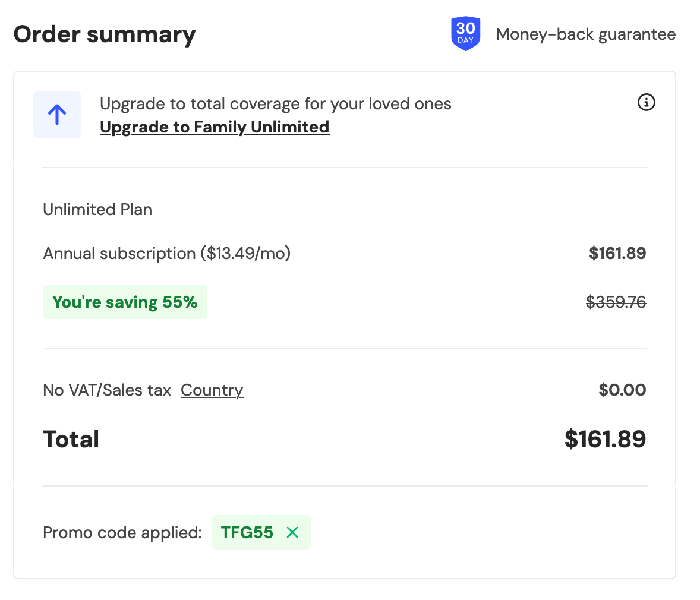Viewport: 700px width, 600px height.
Task: Select the No VAT/Sales tax row
Action: point(107,390)
